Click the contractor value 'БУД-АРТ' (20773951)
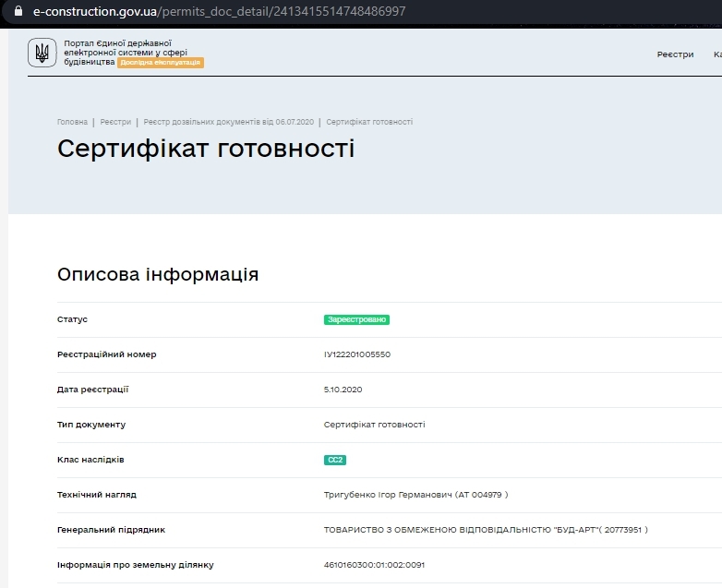 (486, 530)
